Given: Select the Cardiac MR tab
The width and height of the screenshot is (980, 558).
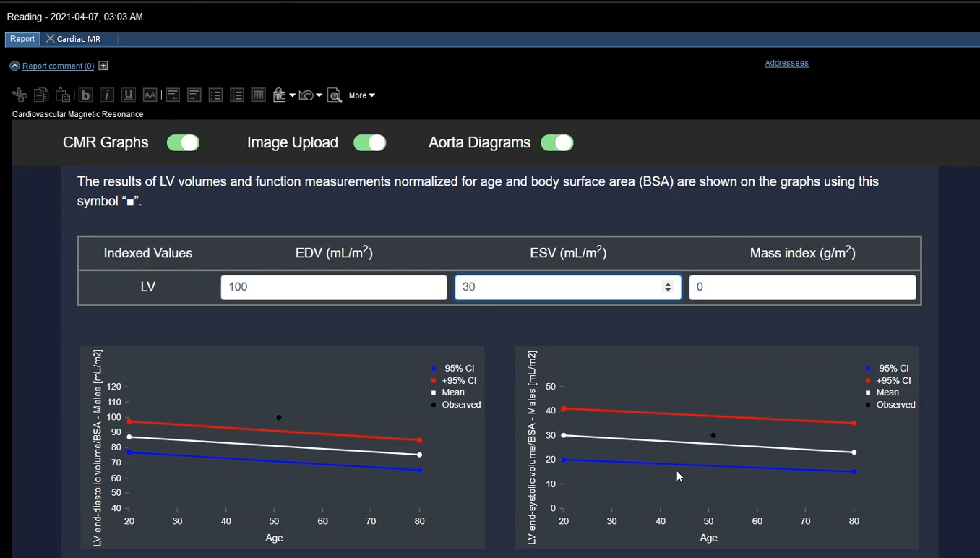Looking at the screenshot, I should [x=78, y=39].
